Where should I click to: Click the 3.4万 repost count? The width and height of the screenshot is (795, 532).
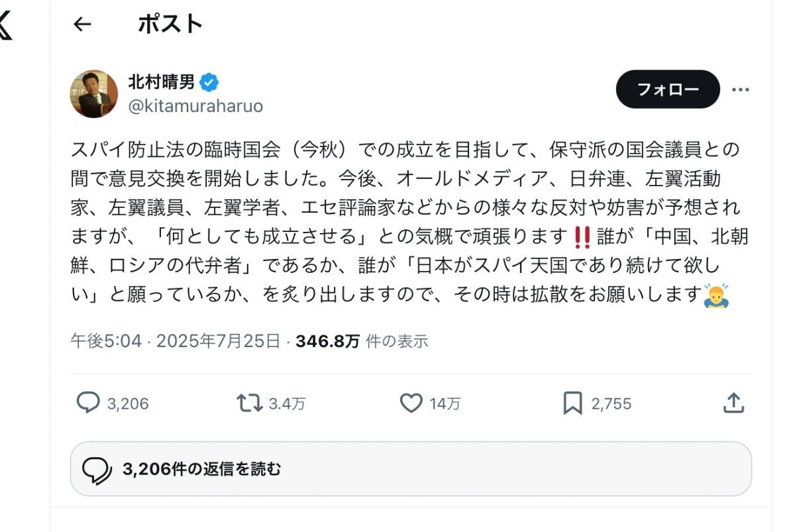click(287, 403)
